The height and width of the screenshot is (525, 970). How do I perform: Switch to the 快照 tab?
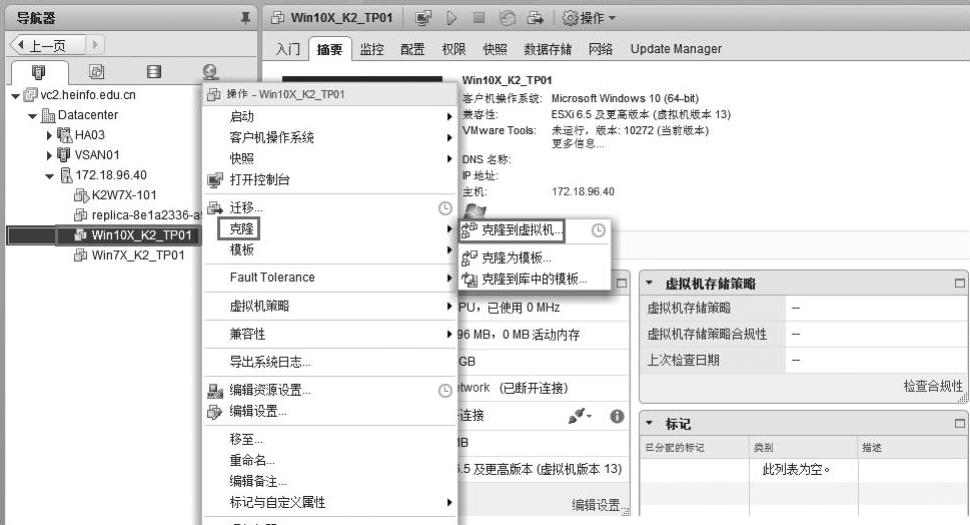(495, 49)
